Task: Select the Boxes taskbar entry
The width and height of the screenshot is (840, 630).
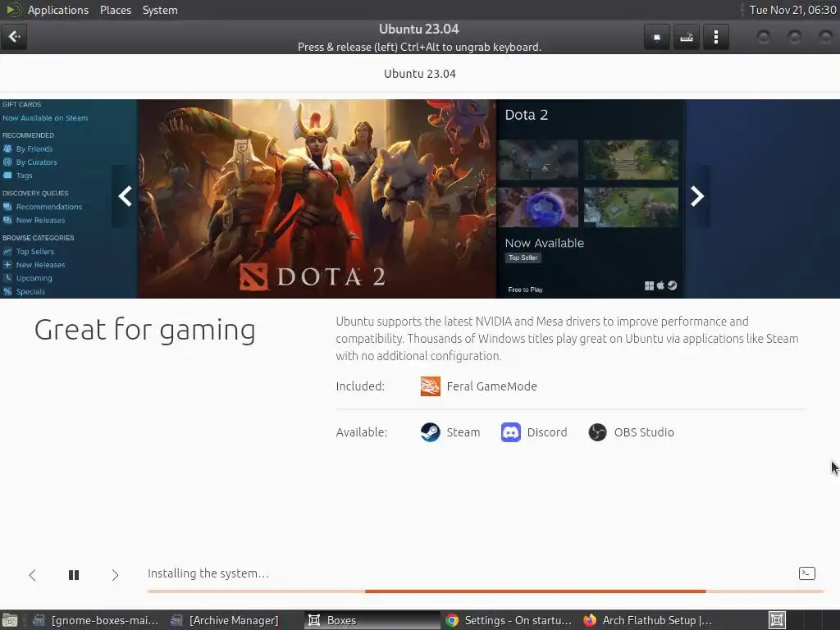Action: [372, 620]
